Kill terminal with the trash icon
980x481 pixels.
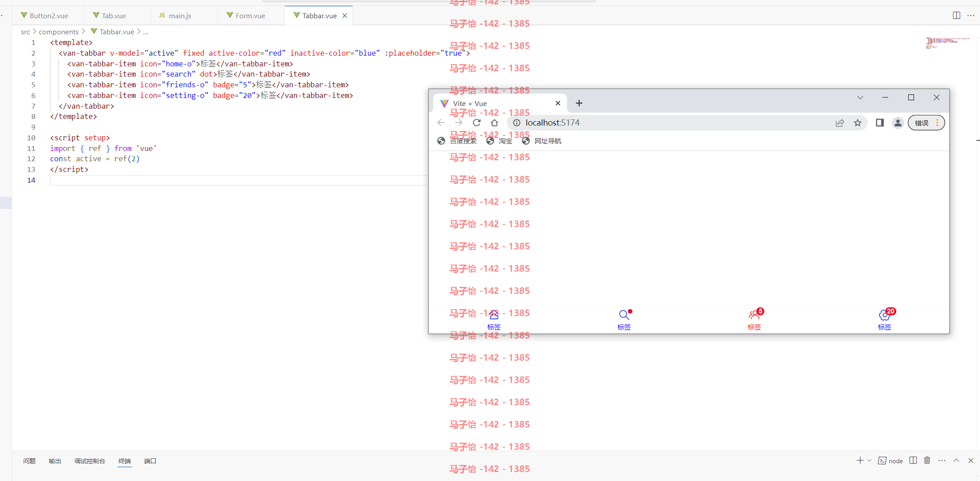[x=927, y=461]
